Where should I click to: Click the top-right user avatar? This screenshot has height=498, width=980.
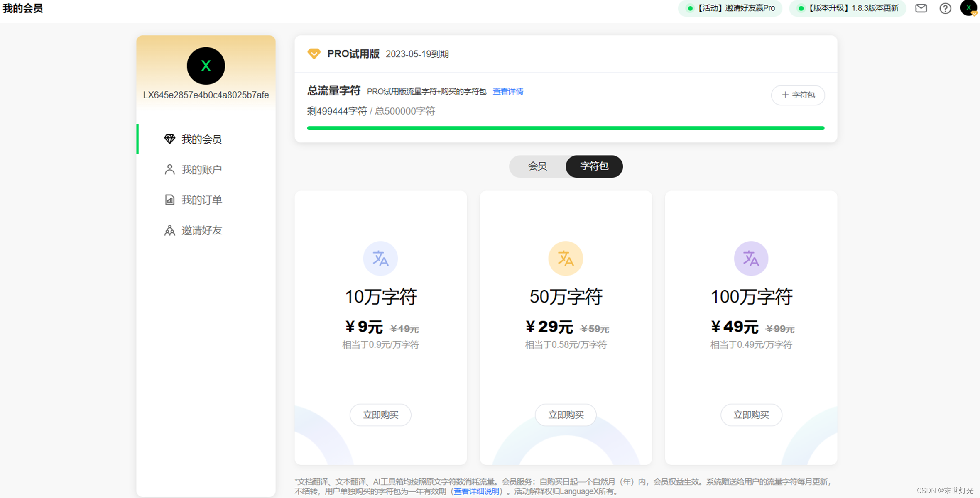968,8
